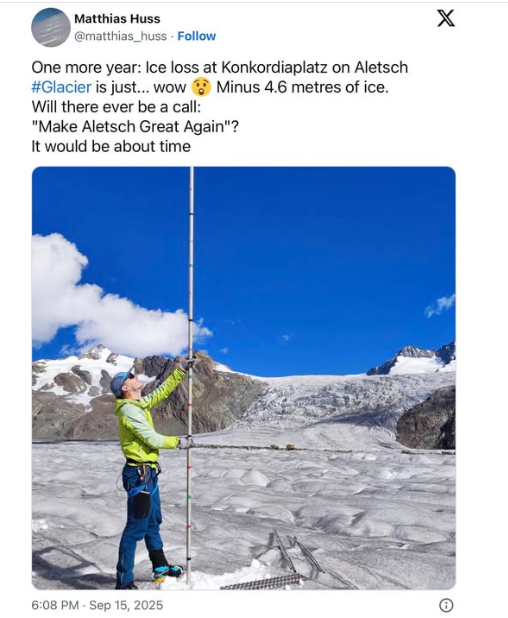Viewport: 508px width, 618px height.
Task: Open the #Glacier hashtag link
Action: pos(61,87)
